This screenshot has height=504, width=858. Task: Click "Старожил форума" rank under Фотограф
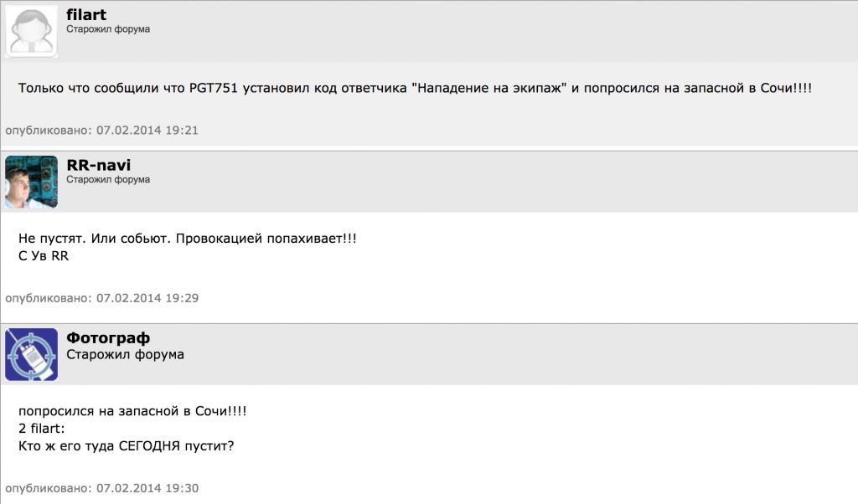[125, 354]
